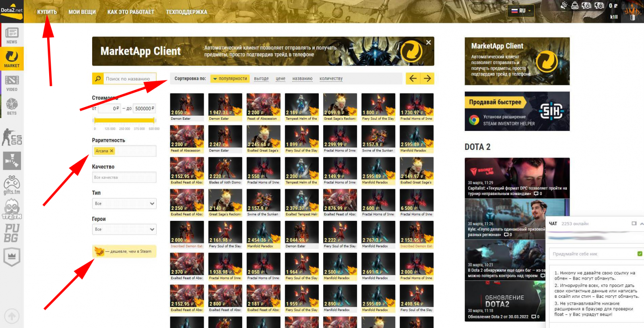
Task: Open the backpack inventory icon
Action: tap(575, 6)
